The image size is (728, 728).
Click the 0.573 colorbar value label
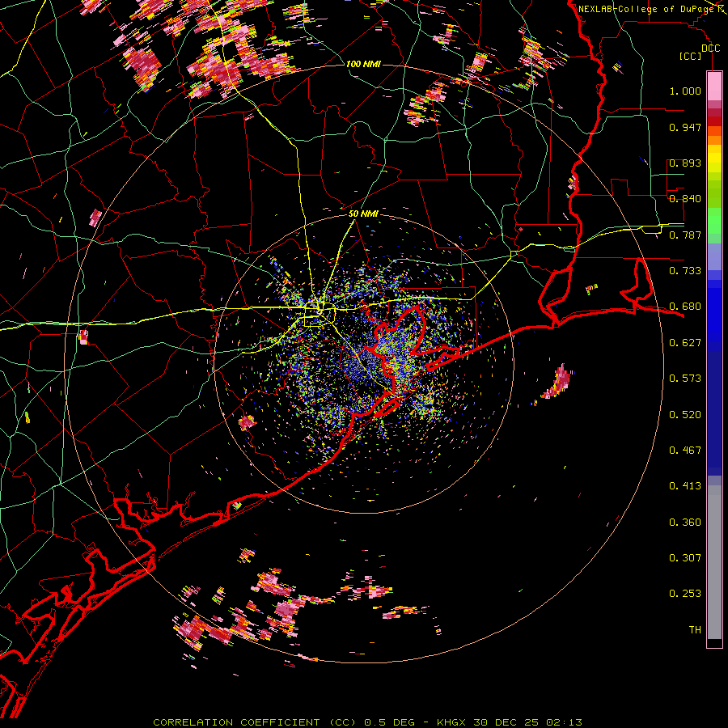[x=685, y=379]
